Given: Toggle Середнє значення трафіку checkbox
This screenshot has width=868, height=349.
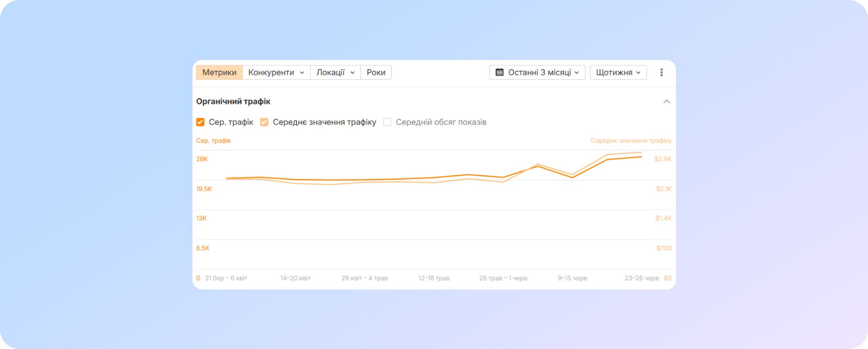Looking at the screenshot, I should 264,122.
